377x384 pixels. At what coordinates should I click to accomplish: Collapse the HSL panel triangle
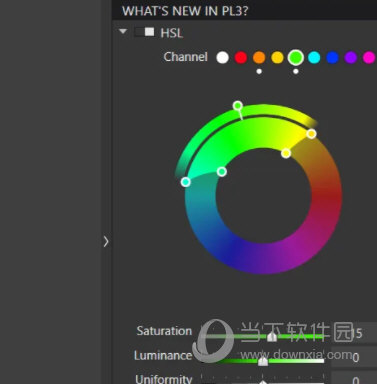123,32
